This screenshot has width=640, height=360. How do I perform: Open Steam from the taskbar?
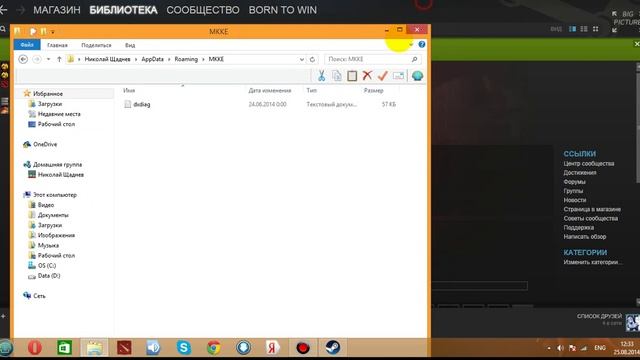(x=333, y=348)
